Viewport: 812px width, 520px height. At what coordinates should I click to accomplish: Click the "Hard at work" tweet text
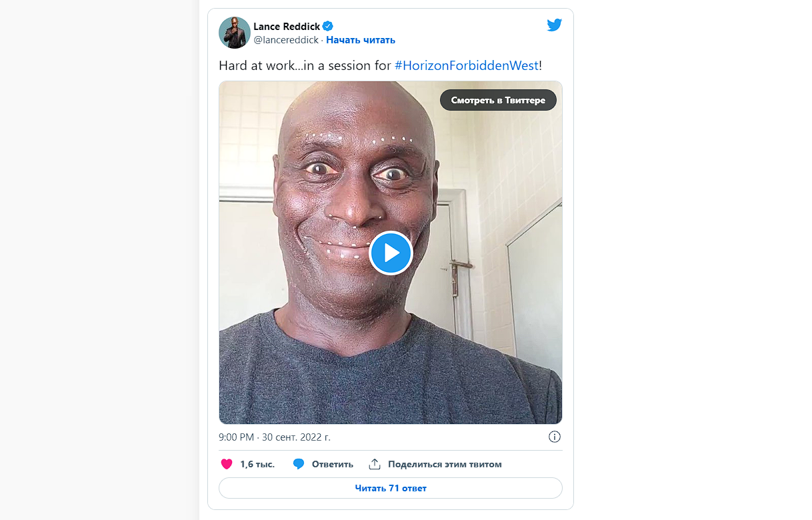coord(304,65)
